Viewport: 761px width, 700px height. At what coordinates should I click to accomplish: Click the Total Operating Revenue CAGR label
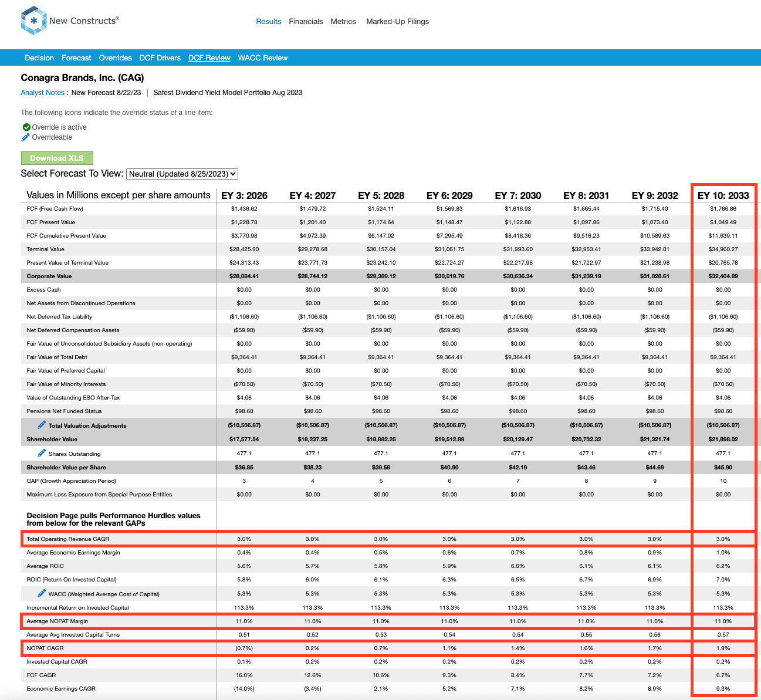(x=68, y=539)
